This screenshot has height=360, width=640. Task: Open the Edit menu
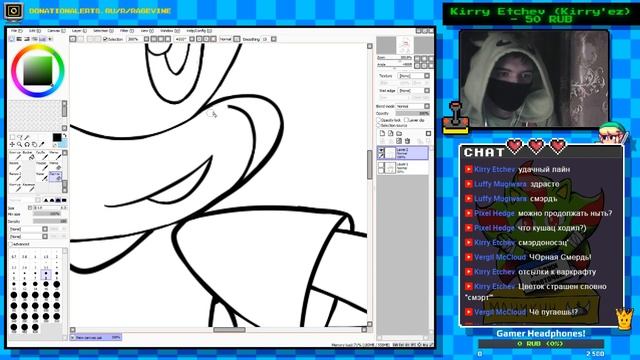[34, 31]
